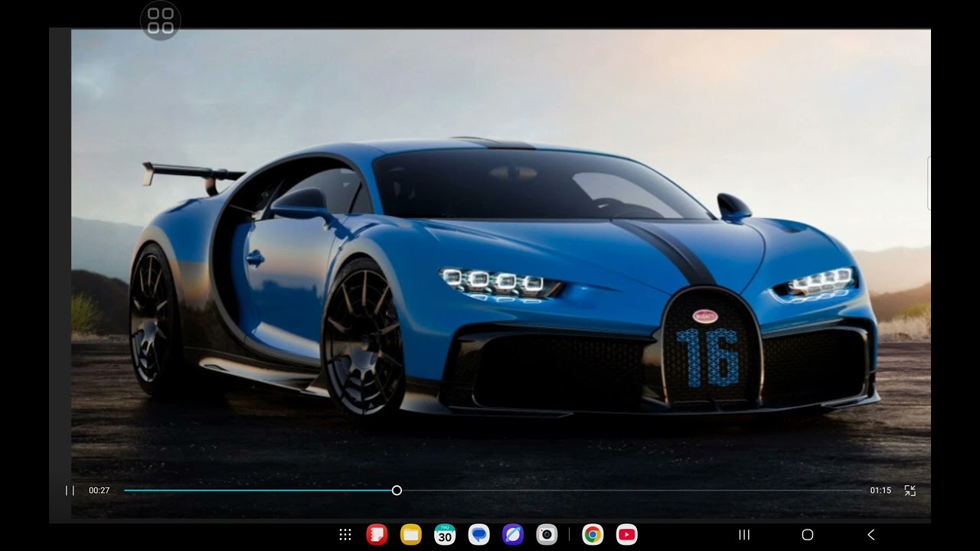Open the four-squares menu icon at top
The image size is (980, 551).
161,21
